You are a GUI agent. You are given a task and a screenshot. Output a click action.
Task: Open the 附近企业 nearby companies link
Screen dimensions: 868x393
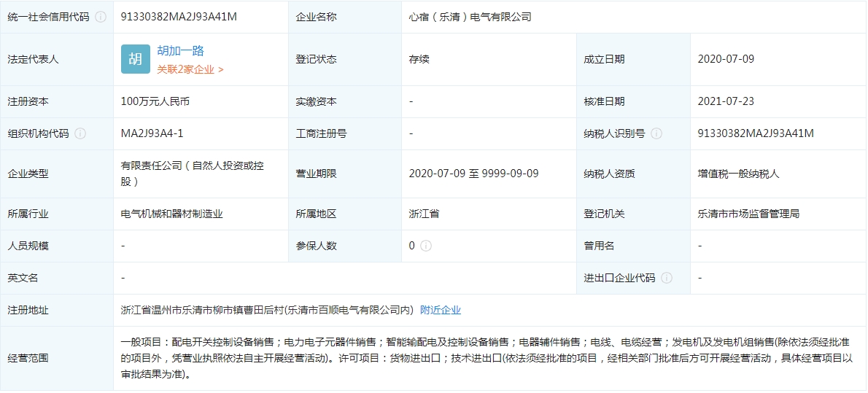tap(441, 310)
